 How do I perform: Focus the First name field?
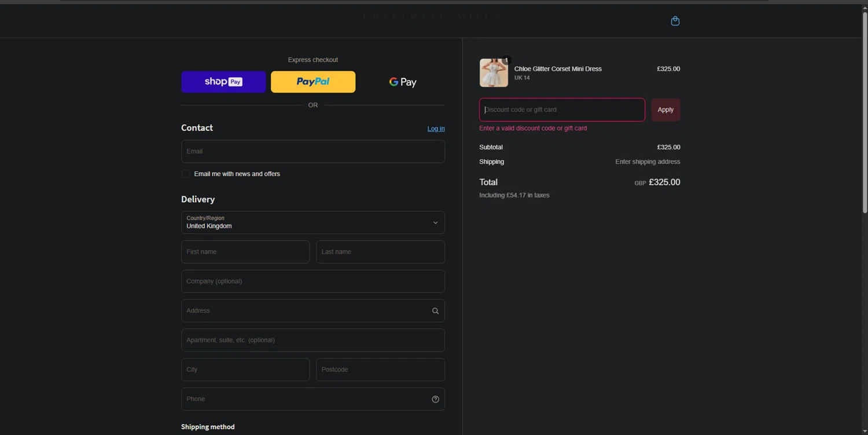pyautogui.click(x=245, y=252)
